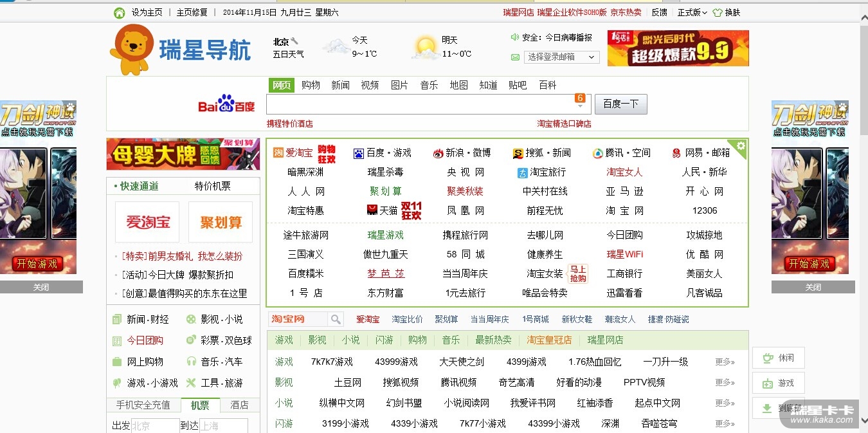Click the 网易·邮箱 red icon
868x433 pixels.
click(676, 153)
